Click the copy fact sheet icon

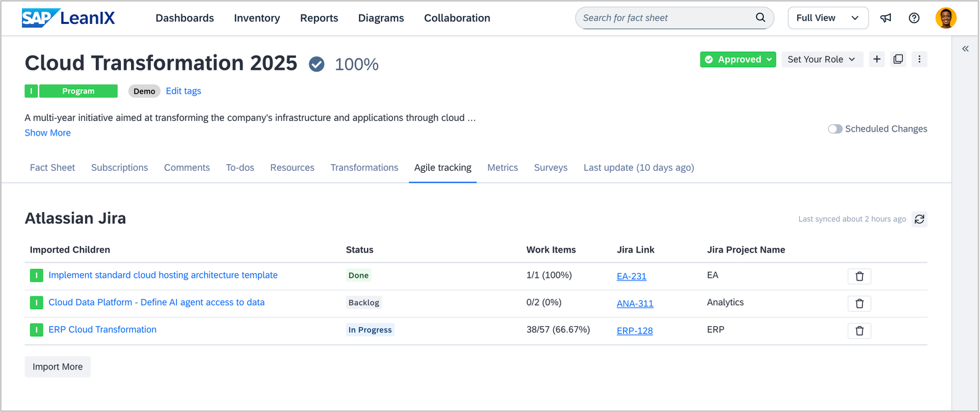[x=898, y=59]
